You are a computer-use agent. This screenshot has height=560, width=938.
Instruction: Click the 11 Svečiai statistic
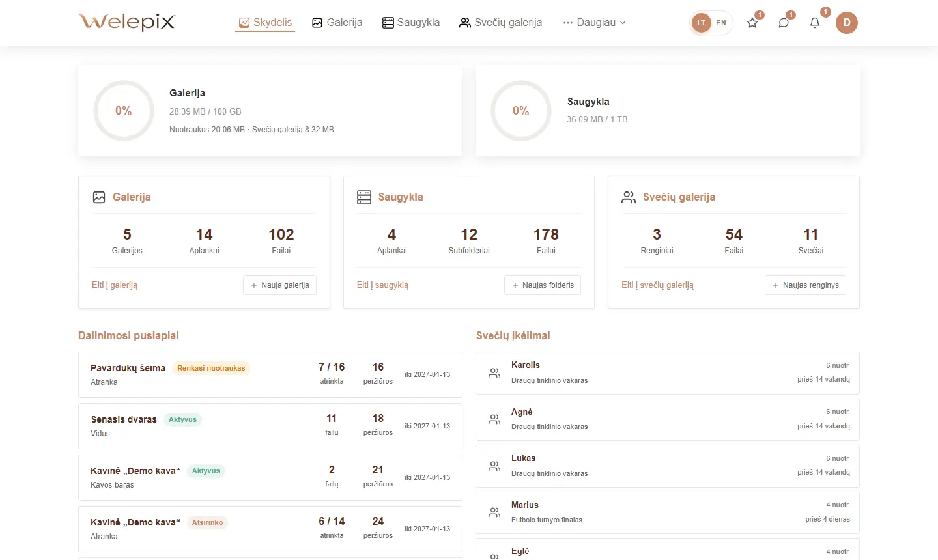point(811,240)
